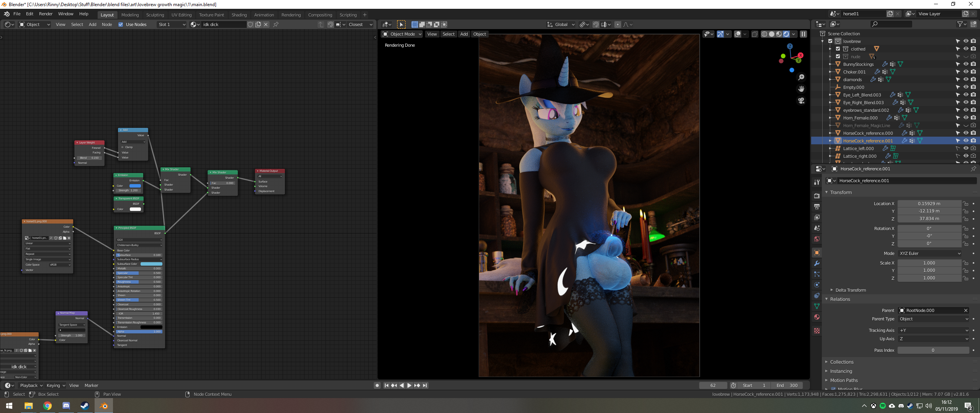
Task: Open the Particles properties tab
Action: (817, 274)
